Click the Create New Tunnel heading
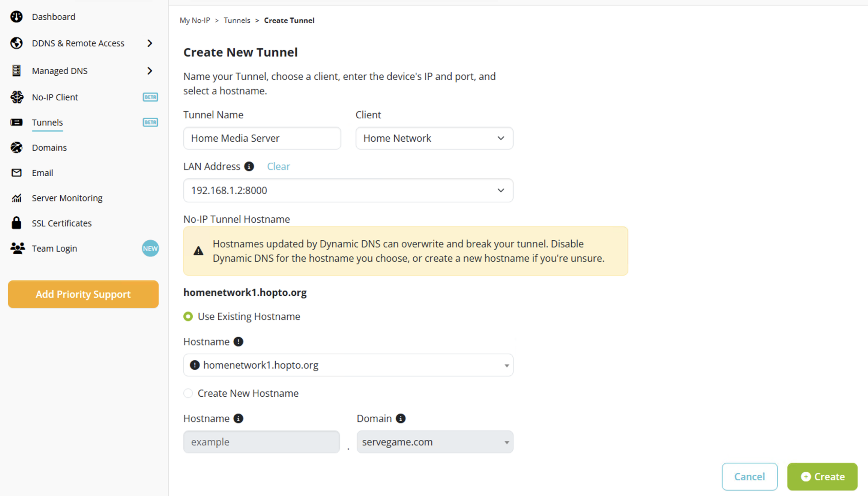868x496 pixels. point(240,52)
